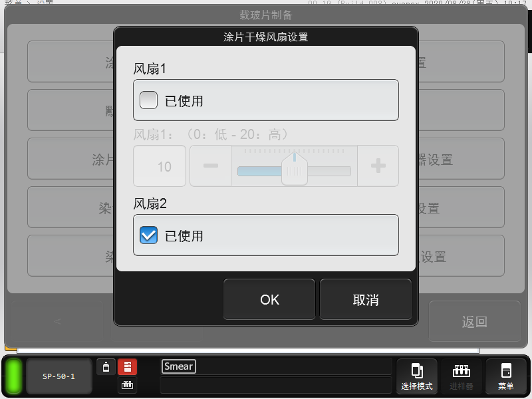The height and width of the screenshot is (399, 532).
Task: Select the SP-50-1 device button
Action: pyautogui.click(x=59, y=376)
